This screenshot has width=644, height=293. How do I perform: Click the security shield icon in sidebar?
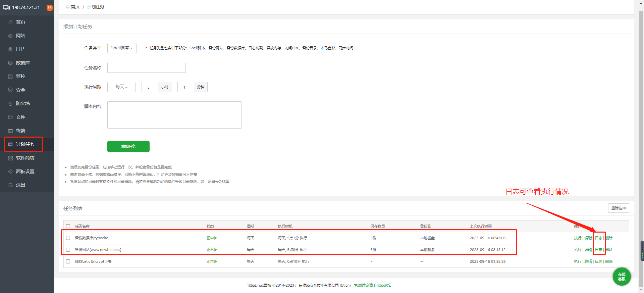coord(10,90)
